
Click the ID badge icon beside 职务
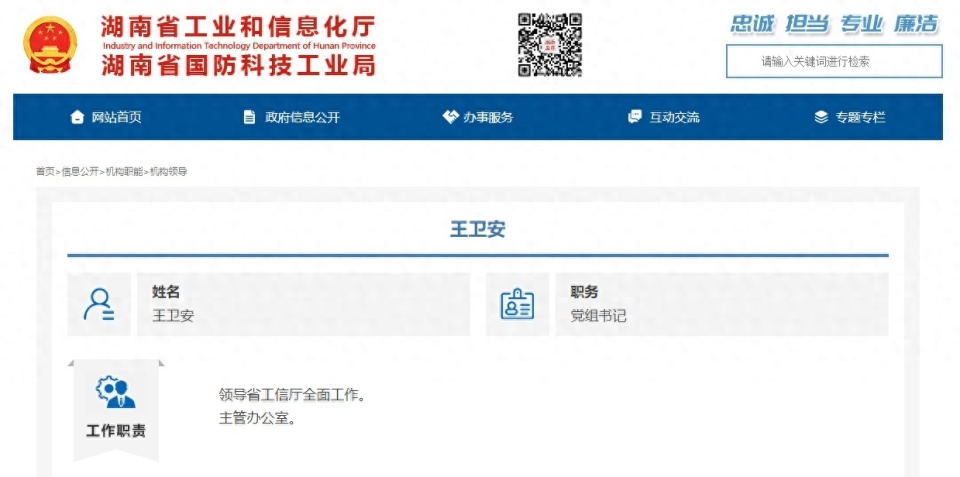[x=517, y=304]
